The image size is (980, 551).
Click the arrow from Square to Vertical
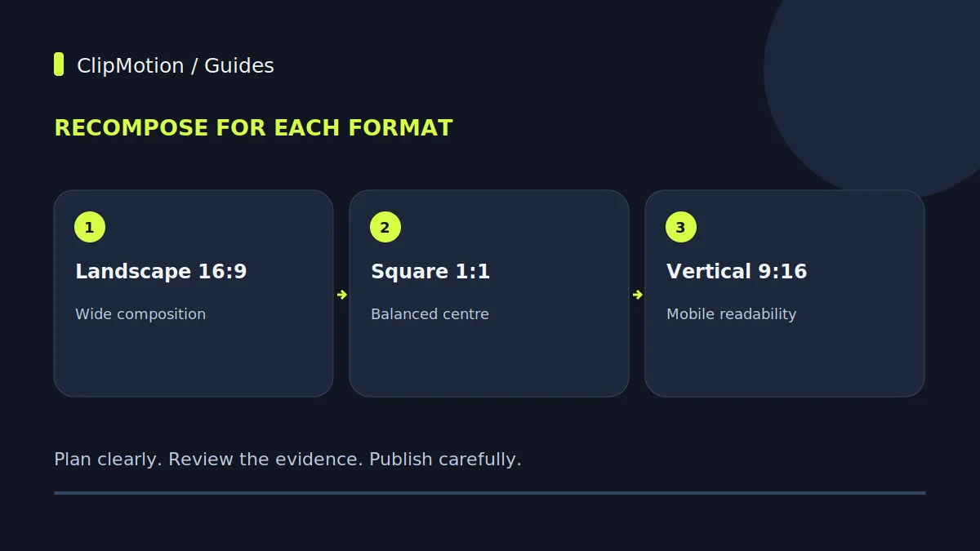(637, 295)
